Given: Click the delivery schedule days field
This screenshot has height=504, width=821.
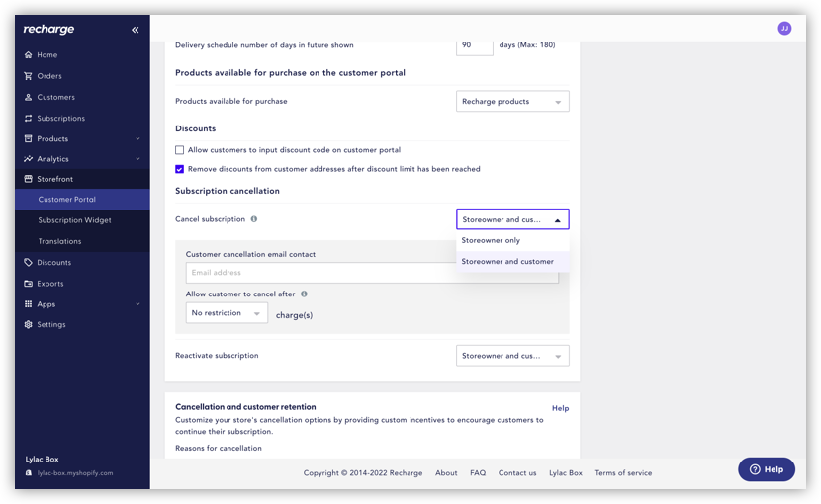Looking at the screenshot, I should 475,45.
